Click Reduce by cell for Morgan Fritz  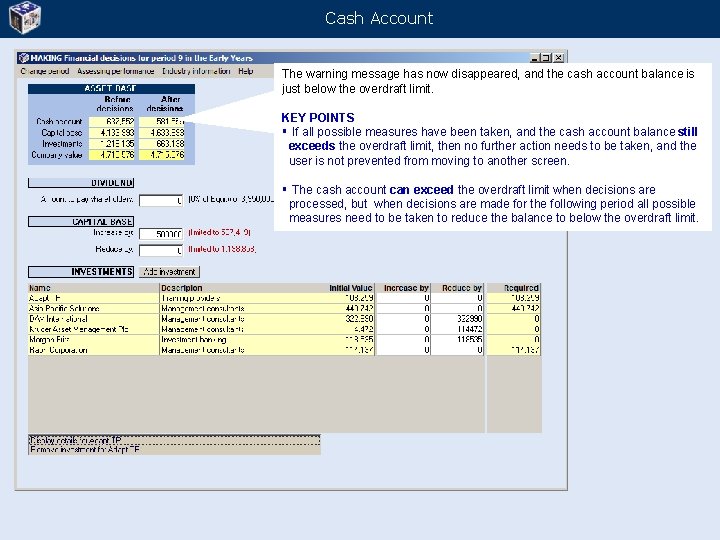tap(457, 340)
